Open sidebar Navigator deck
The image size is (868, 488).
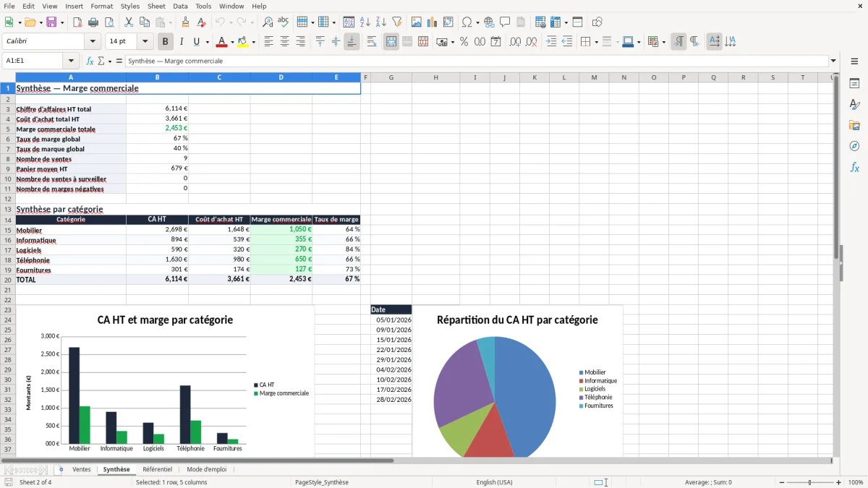point(854,146)
